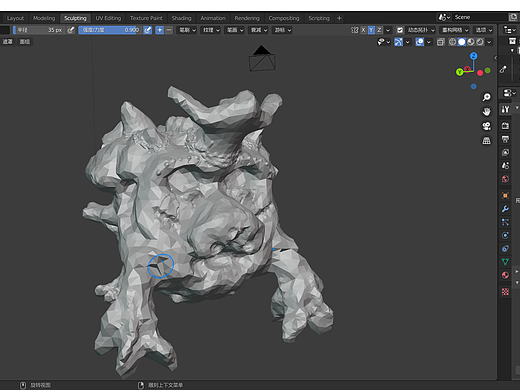This screenshot has height=390, width=520.
Task: Switch to solid viewport shading
Action: click(x=462, y=42)
